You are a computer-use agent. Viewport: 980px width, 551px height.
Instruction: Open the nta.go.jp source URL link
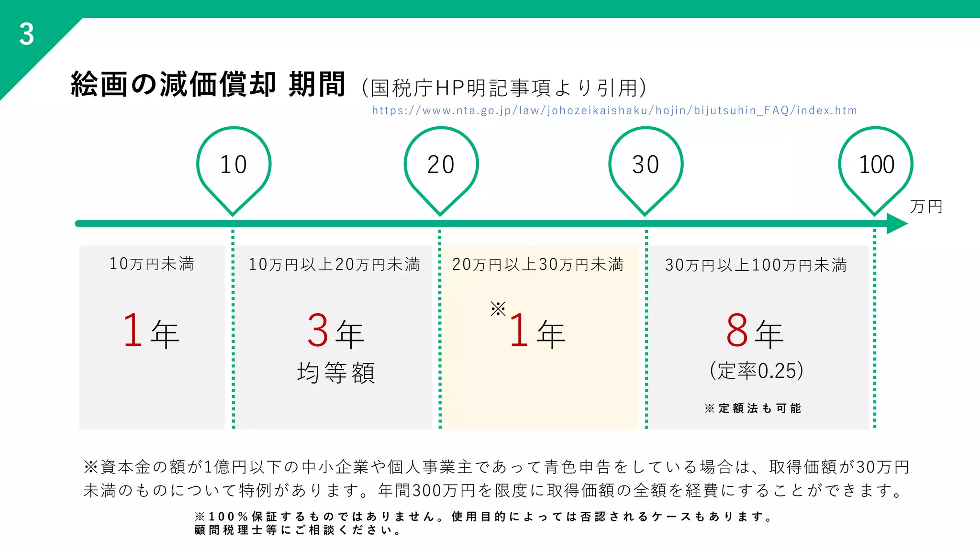click(614, 110)
